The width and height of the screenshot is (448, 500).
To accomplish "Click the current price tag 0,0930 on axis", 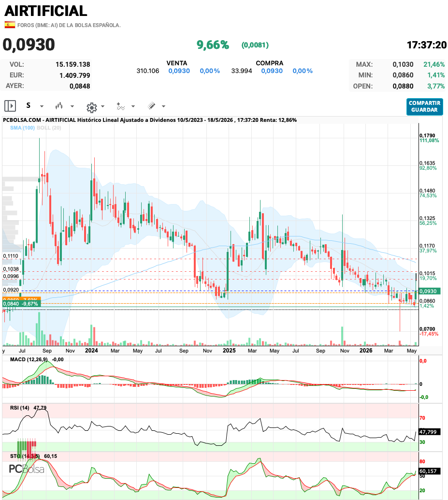I will [430, 291].
